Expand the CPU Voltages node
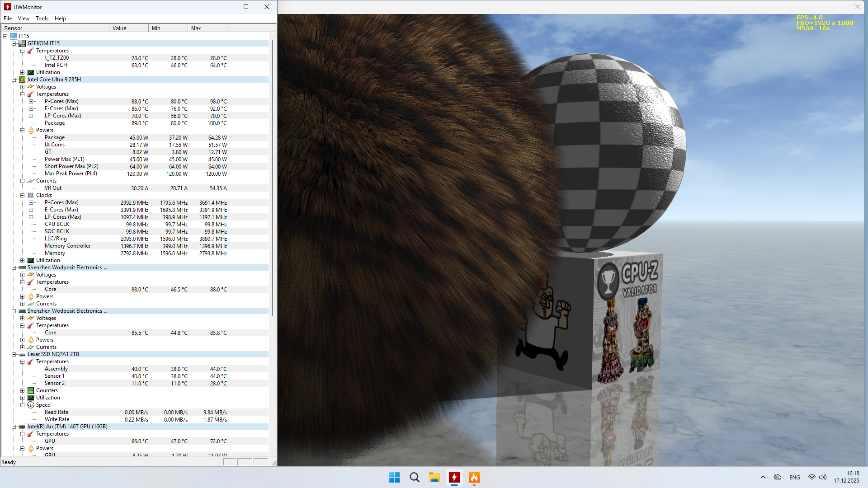868x488 pixels. point(22,87)
